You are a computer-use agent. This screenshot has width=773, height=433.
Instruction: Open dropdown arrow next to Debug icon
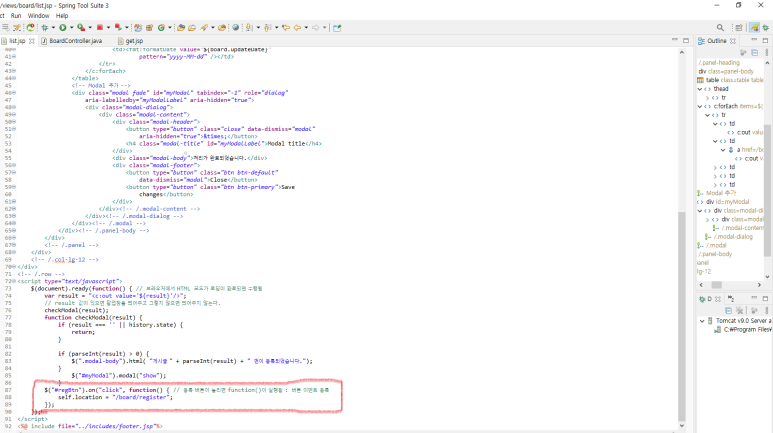[53, 28]
